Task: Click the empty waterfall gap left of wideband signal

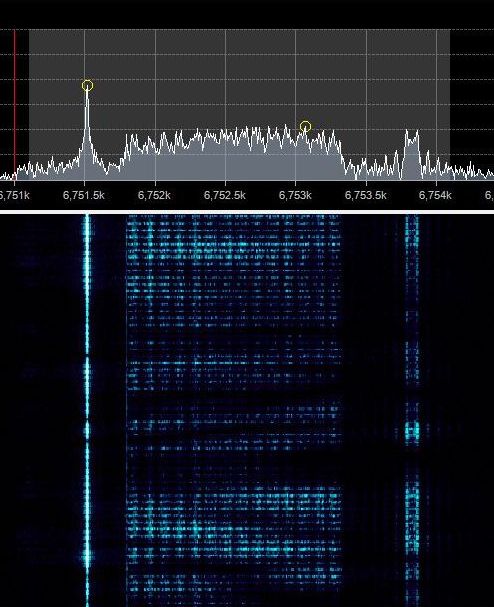Action: coord(109,410)
